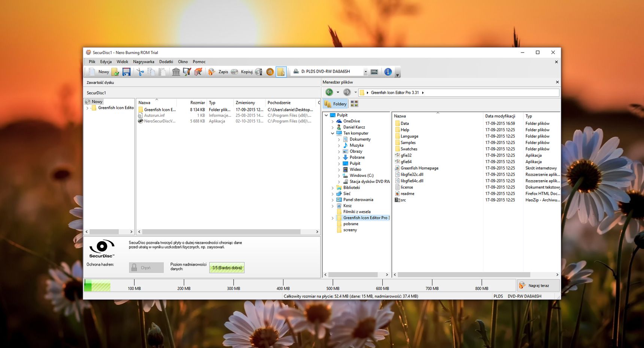644x348 pixels.
Task: Click the 3.5 (Bardzo dobra) redundancy button
Action: tap(227, 267)
